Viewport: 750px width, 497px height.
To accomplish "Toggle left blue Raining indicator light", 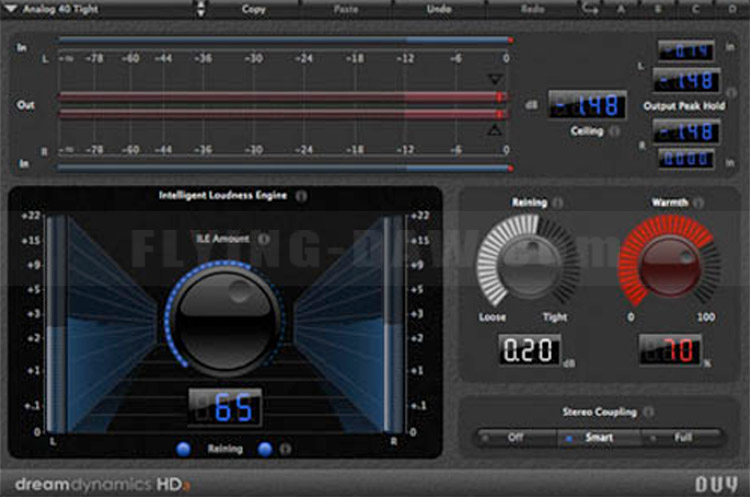I will coord(183,449).
